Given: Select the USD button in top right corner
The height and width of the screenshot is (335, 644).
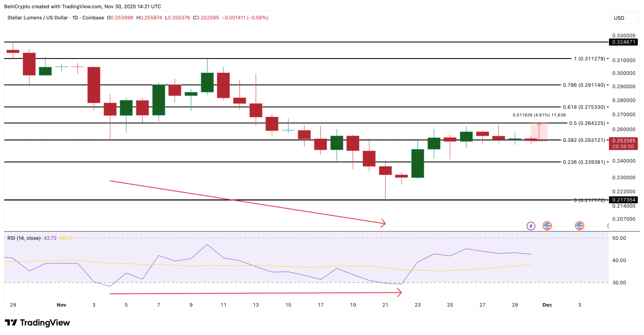Looking at the screenshot, I should pos(619,18).
